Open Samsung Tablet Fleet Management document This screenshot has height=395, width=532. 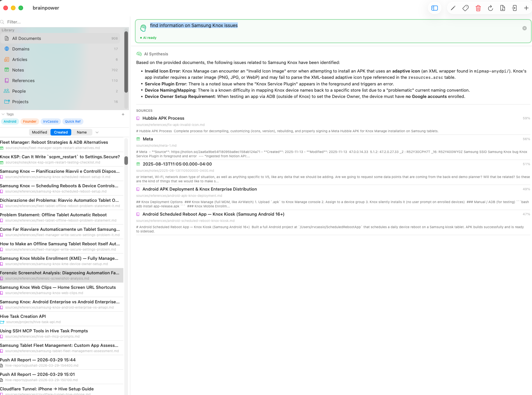point(62,348)
